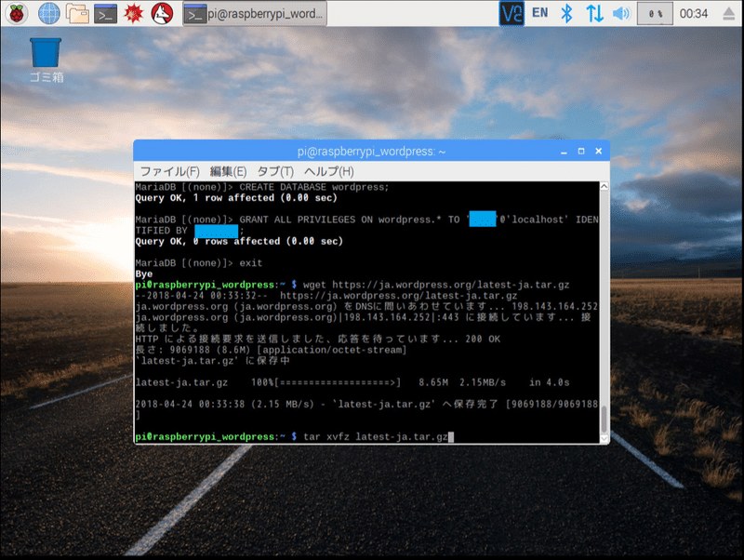Open the Mathematica red spiky icon
This screenshot has height=560, width=744.
(134, 14)
